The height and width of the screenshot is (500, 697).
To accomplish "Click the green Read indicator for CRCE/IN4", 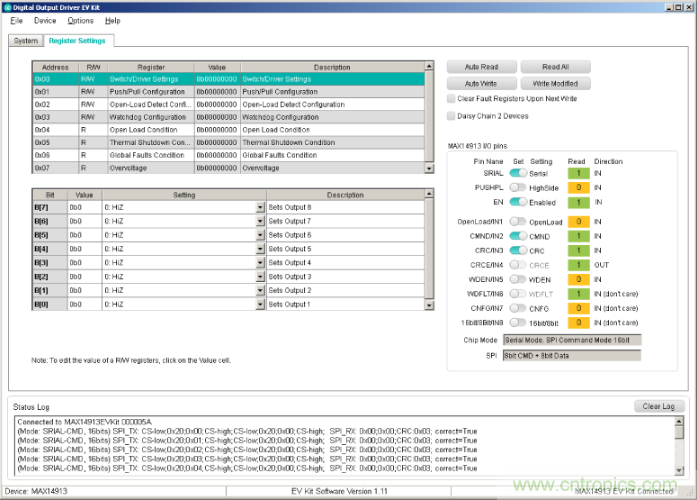I will pos(577,265).
